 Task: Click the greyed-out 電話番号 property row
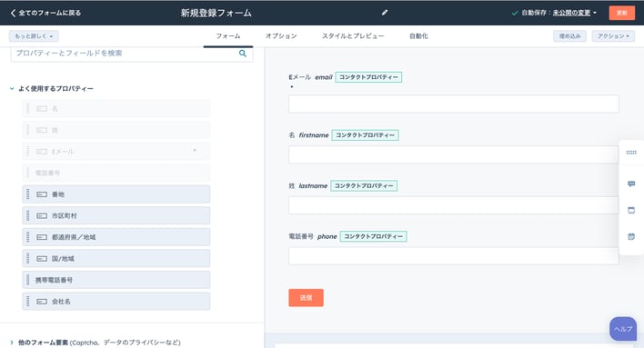116,173
